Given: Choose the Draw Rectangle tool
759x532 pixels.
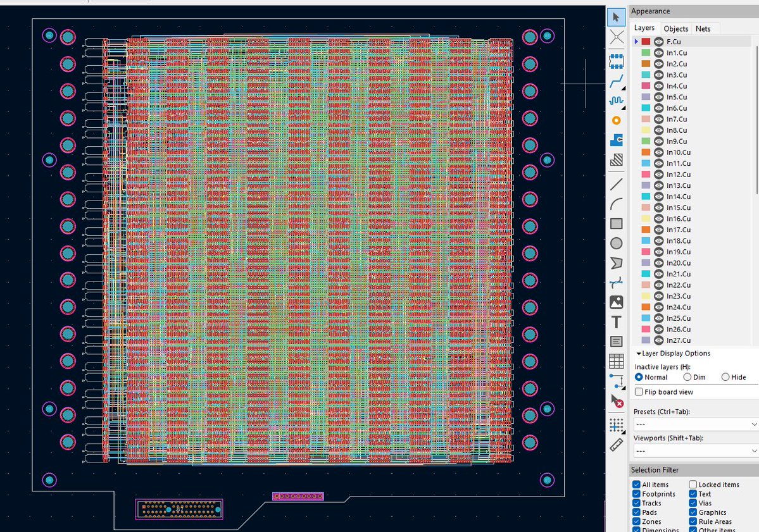Looking at the screenshot, I should [x=616, y=223].
